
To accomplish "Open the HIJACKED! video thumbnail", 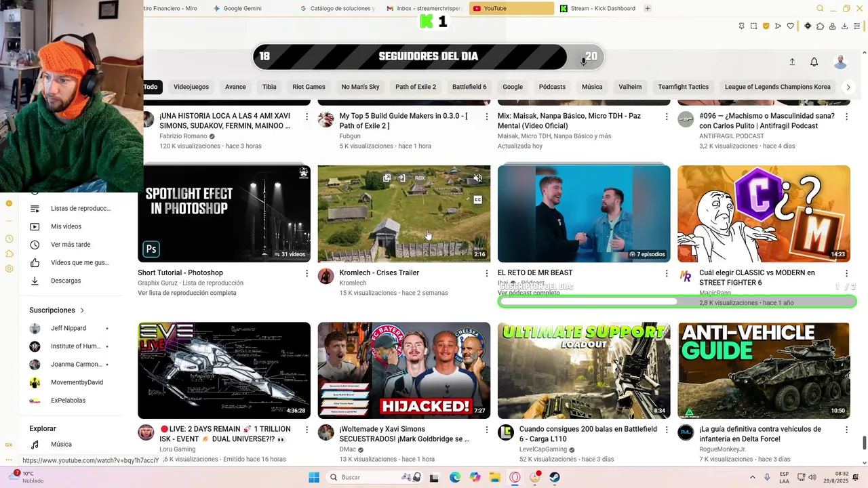I will tap(404, 370).
